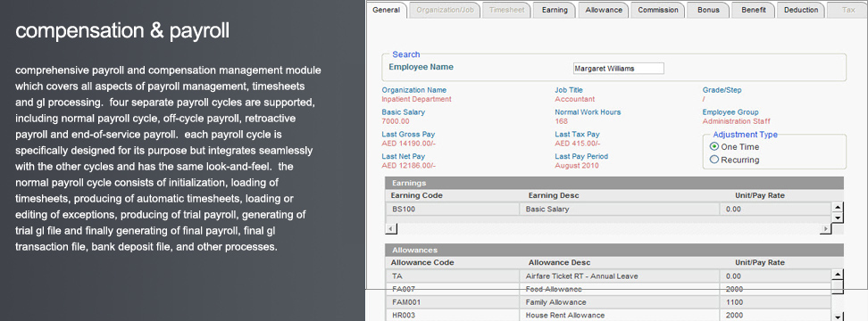
Task: Click the Employee Name search field
Action: [x=618, y=69]
